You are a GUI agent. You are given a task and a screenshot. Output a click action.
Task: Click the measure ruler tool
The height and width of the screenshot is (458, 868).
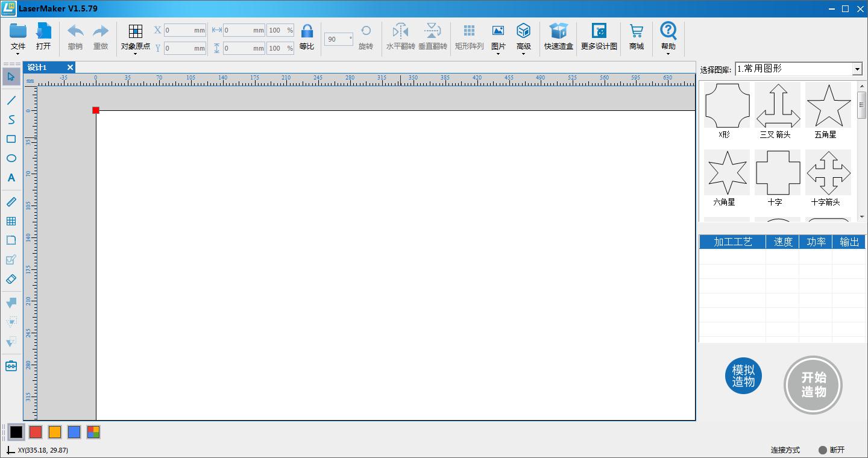pyautogui.click(x=11, y=202)
